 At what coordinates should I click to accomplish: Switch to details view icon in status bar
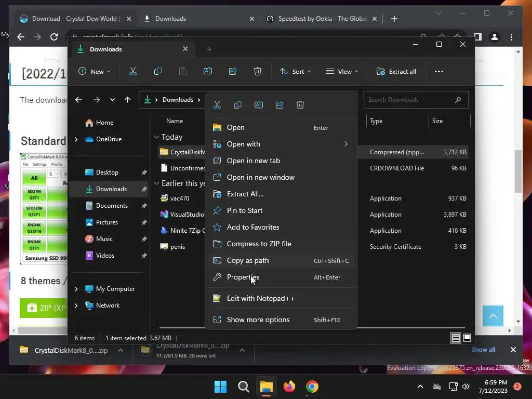(456, 338)
